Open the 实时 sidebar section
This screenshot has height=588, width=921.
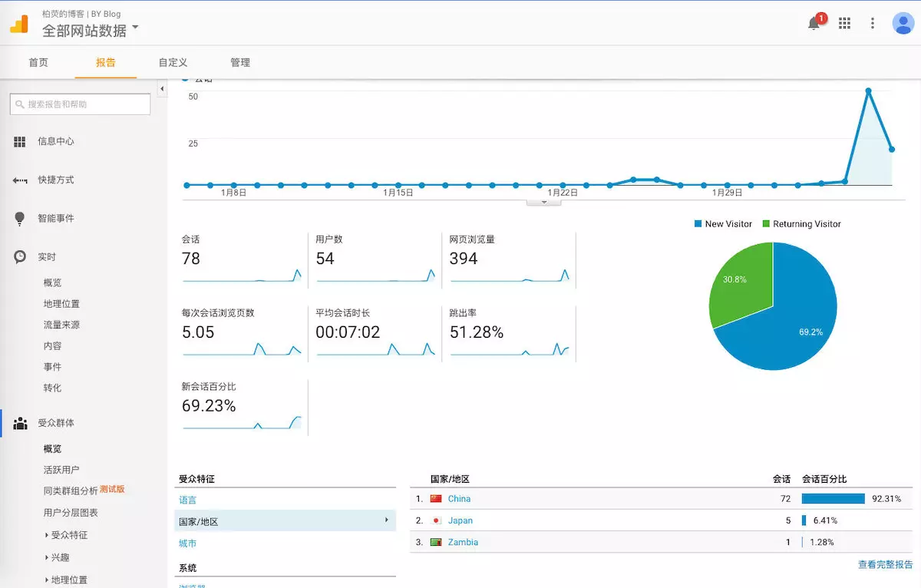[47, 257]
